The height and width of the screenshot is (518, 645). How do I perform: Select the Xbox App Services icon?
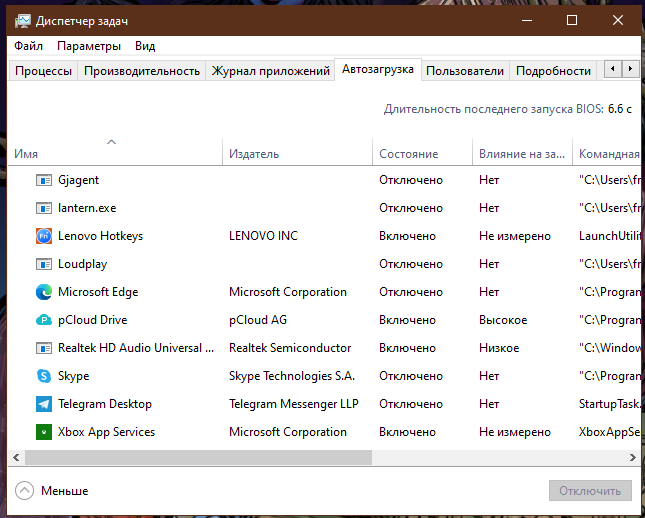click(x=44, y=432)
